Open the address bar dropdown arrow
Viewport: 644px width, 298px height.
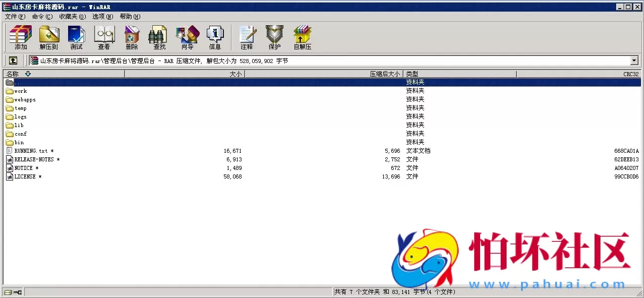(x=635, y=60)
